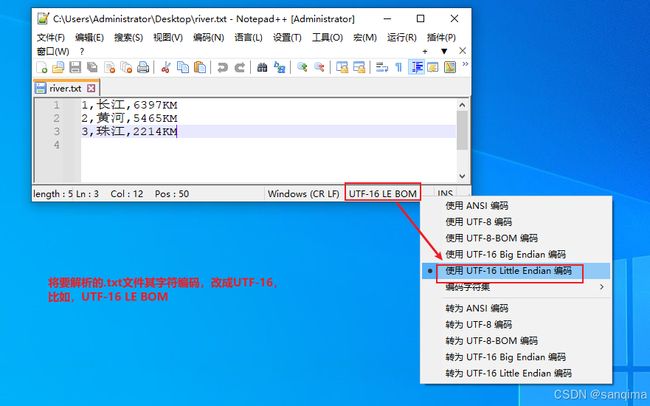This screenshot has width=650, height=406.
Task: Expand the toolbar overflow chevron
Action: pyautogui.click(x=465, y=64)
